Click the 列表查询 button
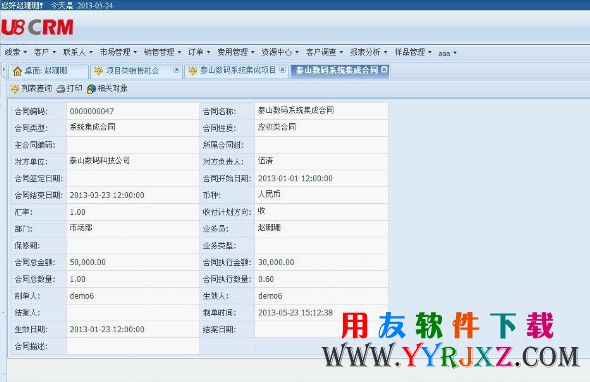Viewport: 590px width, 382px height. 31,89
